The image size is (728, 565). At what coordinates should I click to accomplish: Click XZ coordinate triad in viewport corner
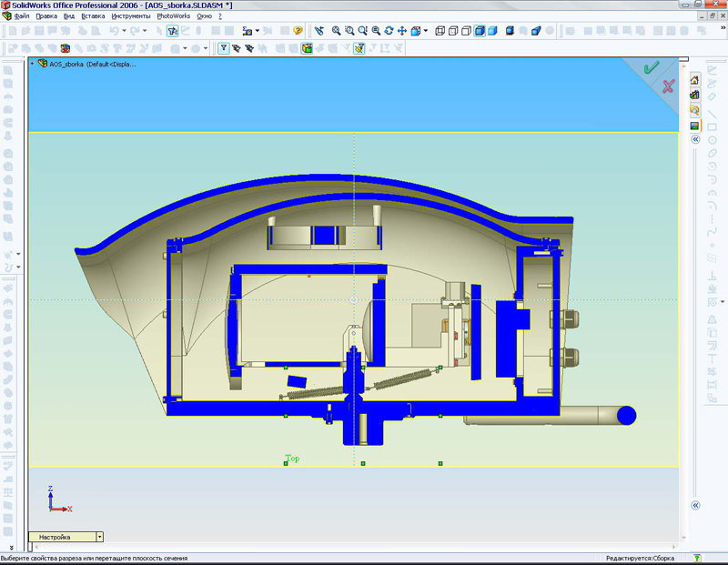pyautogui.click(x=60, y=499)
